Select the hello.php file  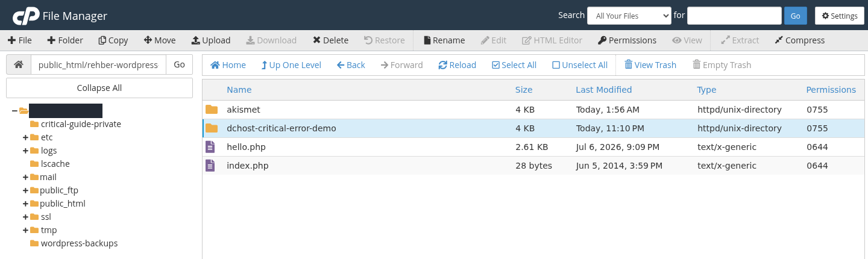535,147
